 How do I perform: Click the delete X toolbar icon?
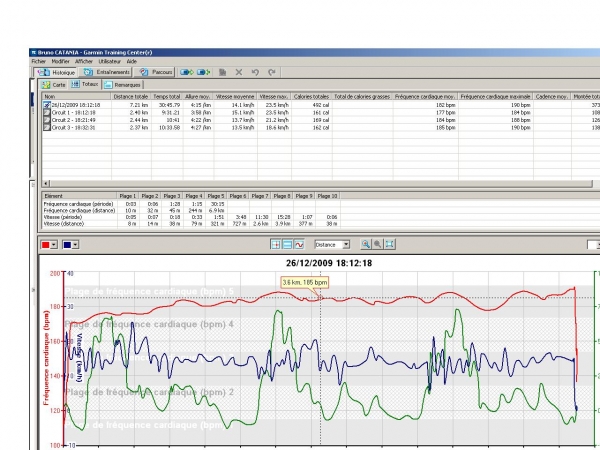pos(239,72)
